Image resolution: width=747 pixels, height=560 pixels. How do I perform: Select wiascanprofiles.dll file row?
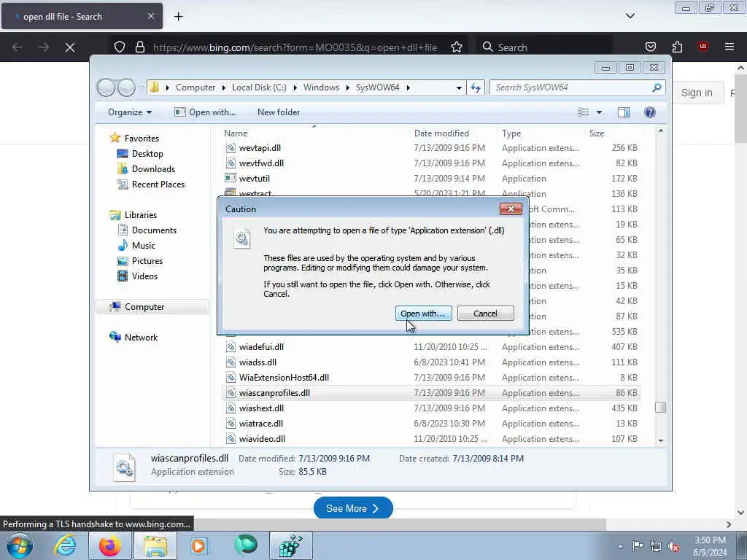click(431, 393)
